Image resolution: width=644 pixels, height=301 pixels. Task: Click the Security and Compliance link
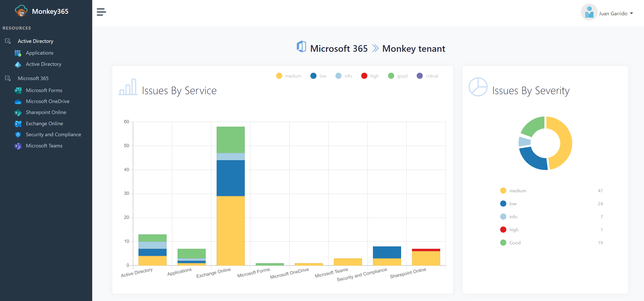[53, 134]
